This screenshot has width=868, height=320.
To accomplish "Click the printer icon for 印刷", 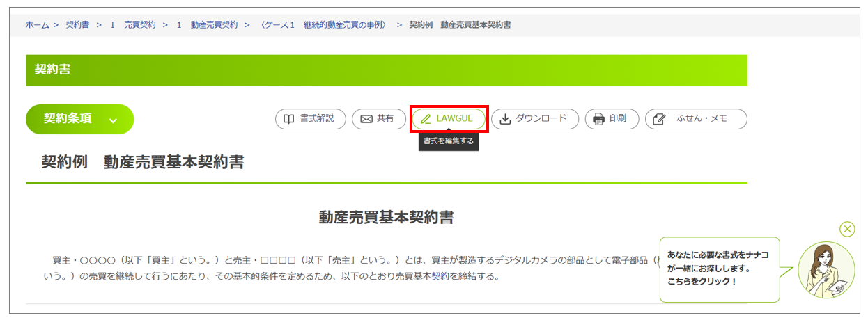I will tap(598, 119).
